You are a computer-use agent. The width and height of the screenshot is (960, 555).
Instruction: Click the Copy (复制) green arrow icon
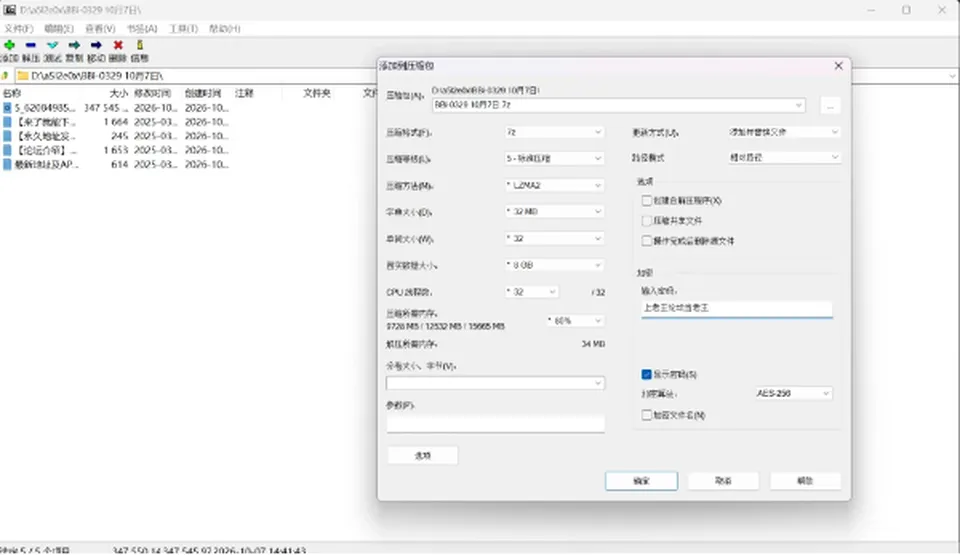point(74,45)
